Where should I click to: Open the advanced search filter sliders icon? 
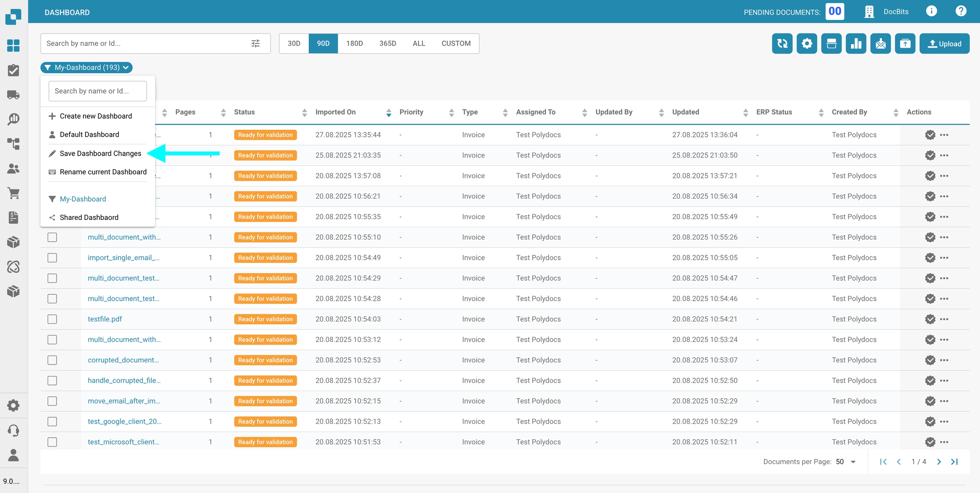(255, 43)
